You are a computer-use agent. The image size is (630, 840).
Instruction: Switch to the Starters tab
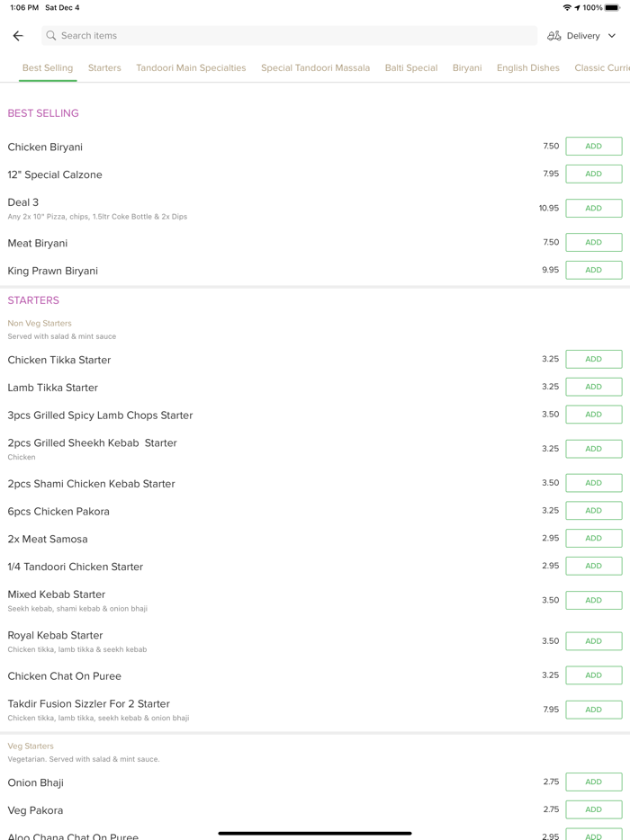tap(103, 67)
